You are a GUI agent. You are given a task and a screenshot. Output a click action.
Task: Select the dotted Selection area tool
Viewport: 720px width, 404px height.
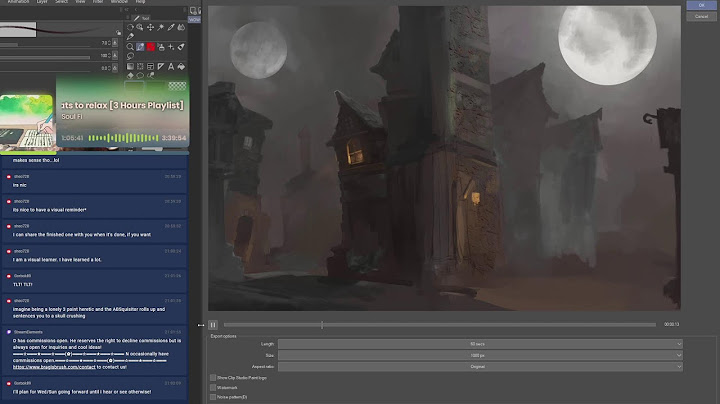pos(140,67)
